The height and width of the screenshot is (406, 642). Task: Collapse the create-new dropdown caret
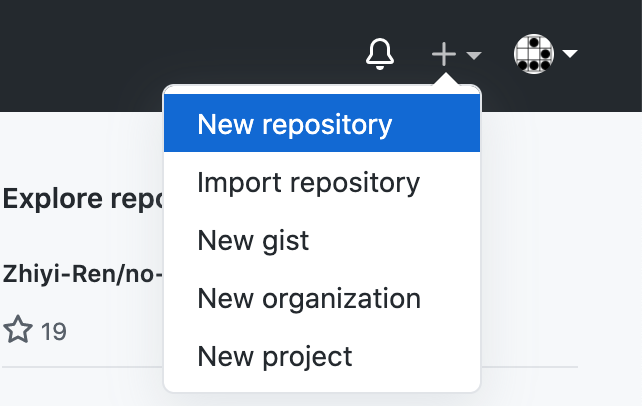(x=474, y=55)
